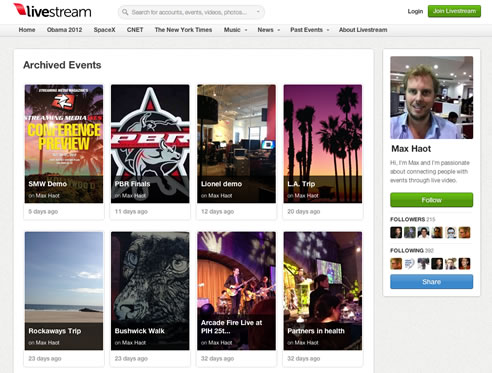The image size is (492, 373).
Task: Click 'on Max Haot' under Rockaways Trip
Action: click(x=44, y=343)
